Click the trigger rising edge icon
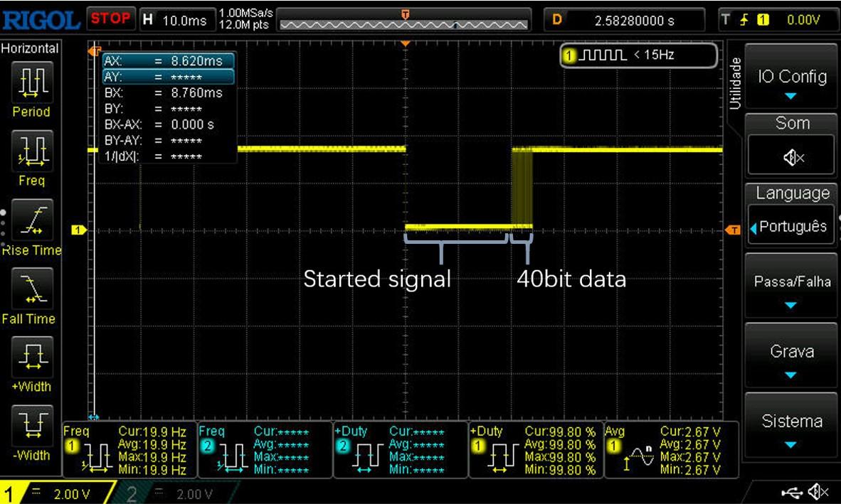The image size is (841, 504). (x=744, y=21)
